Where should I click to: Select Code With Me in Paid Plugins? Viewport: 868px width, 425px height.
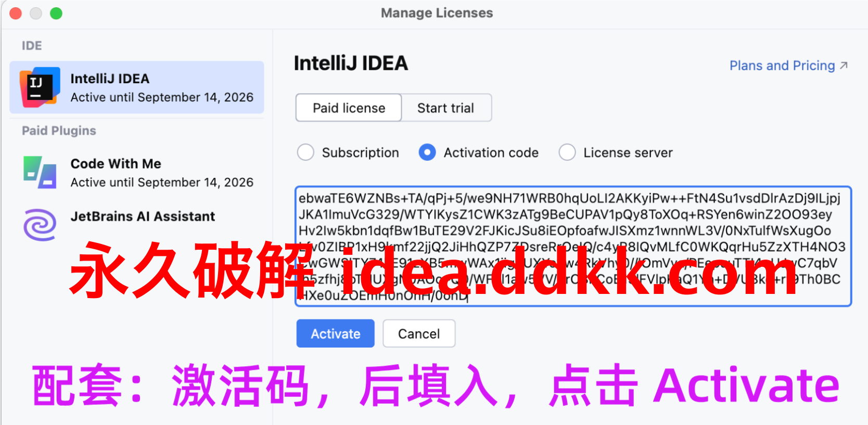tap(137, 173)
